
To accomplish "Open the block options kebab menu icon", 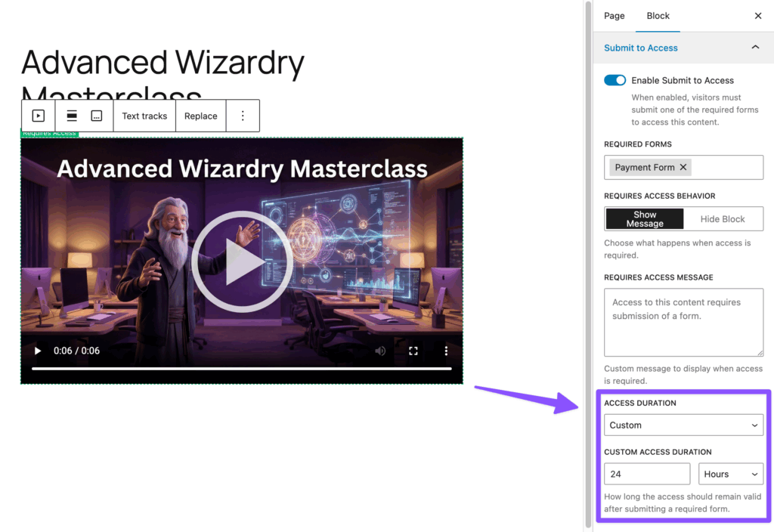I will 243,115.
